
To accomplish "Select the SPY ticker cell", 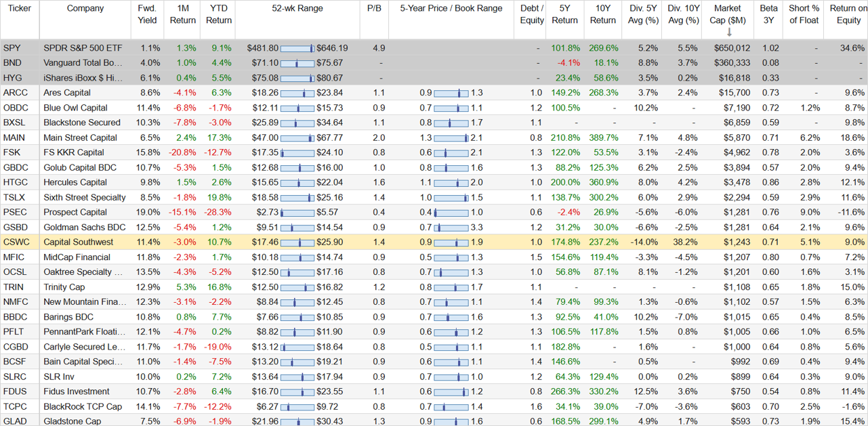I will (12, 48).
